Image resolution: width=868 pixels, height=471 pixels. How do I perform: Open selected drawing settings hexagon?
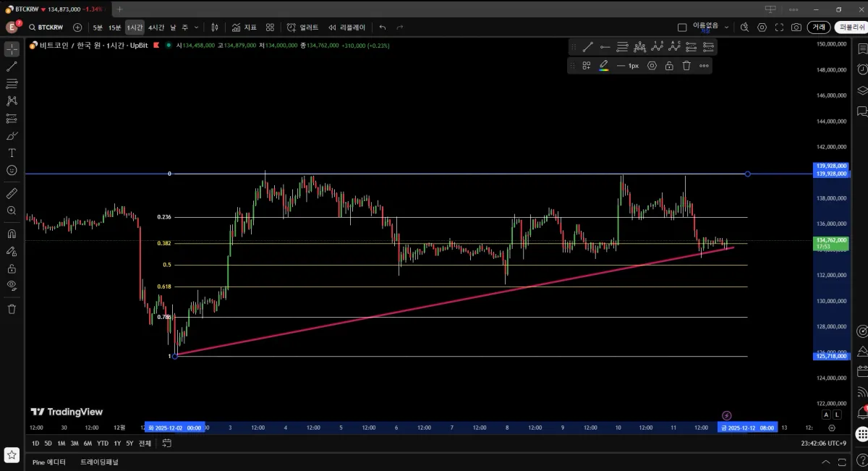pyautogui.click(x=652, y=66)
